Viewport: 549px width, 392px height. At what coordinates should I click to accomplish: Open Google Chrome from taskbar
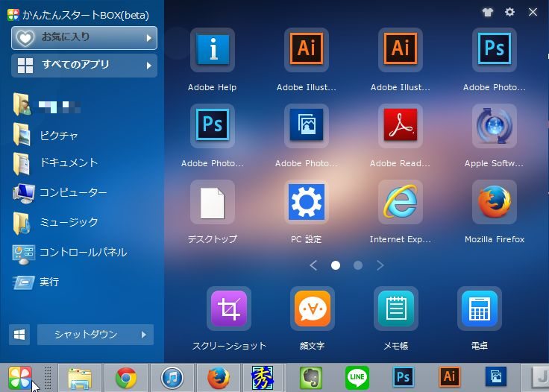(126, 378)
